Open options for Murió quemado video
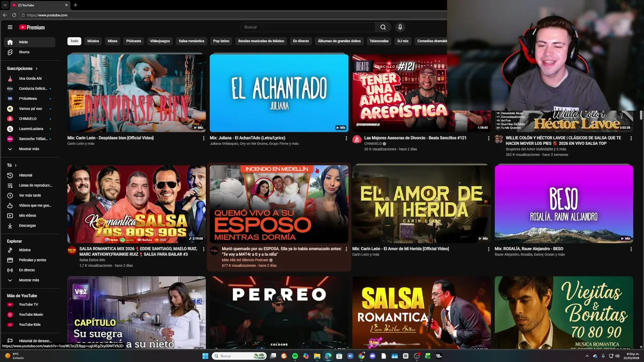Viewport: 644px width, 362px height. [x=346, y=249]
